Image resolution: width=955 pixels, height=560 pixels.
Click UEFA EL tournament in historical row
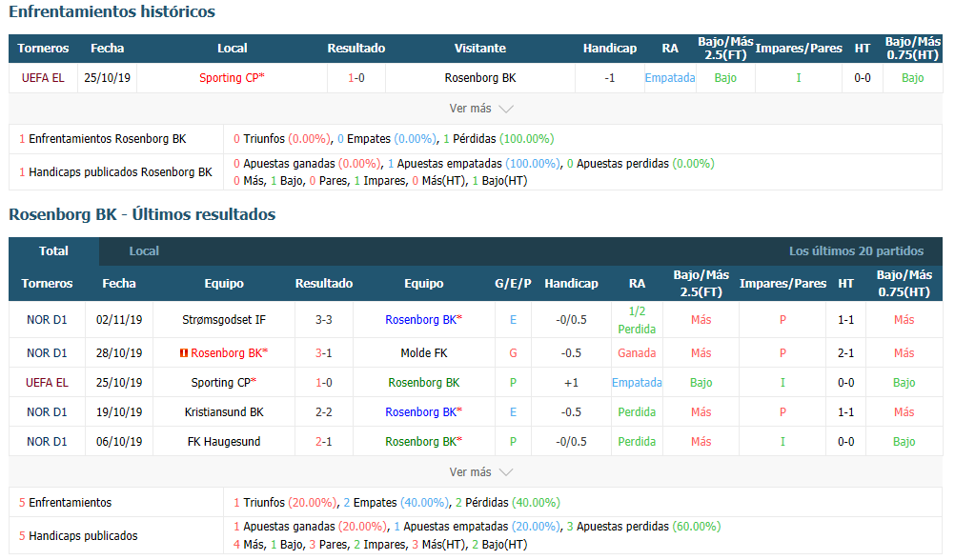[43, 78]
